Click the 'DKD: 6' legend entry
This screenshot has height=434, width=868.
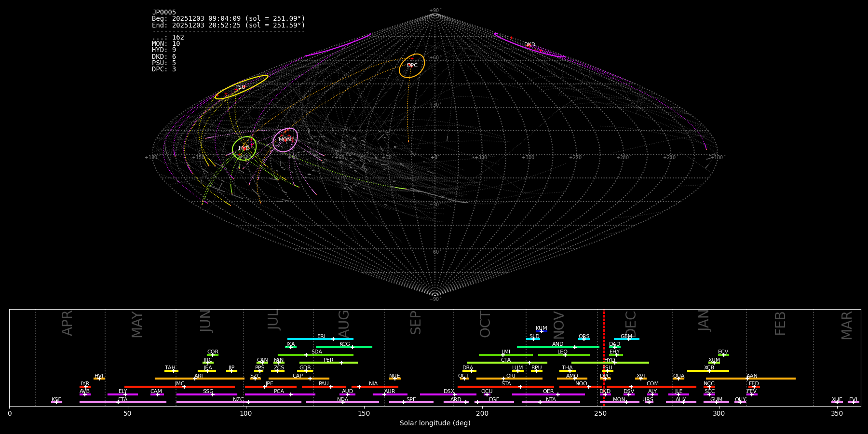[x=164, y=57]
